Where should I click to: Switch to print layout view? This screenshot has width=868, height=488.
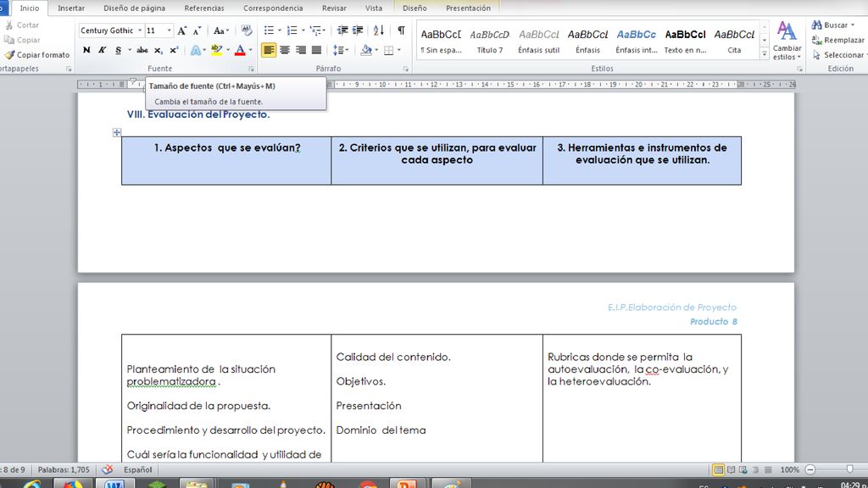point(719,469)
